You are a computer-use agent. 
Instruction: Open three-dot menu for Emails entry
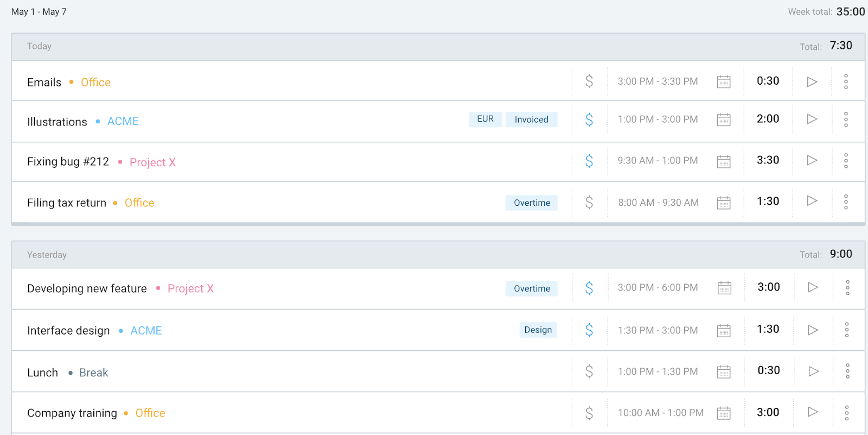(846, 81)
